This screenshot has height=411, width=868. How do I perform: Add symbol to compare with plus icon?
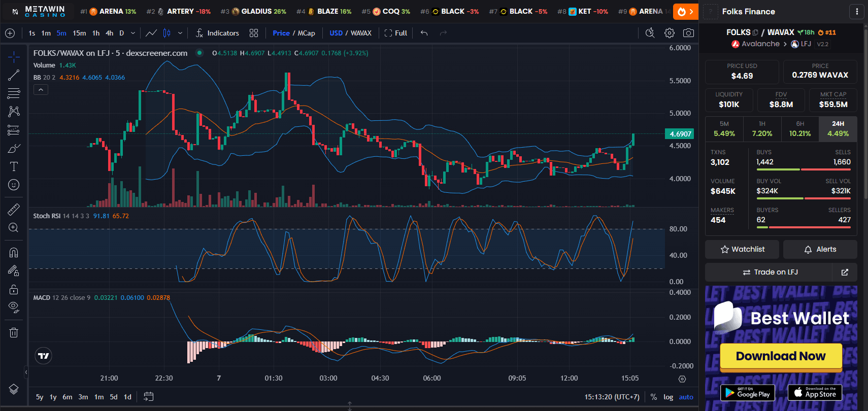10,33
